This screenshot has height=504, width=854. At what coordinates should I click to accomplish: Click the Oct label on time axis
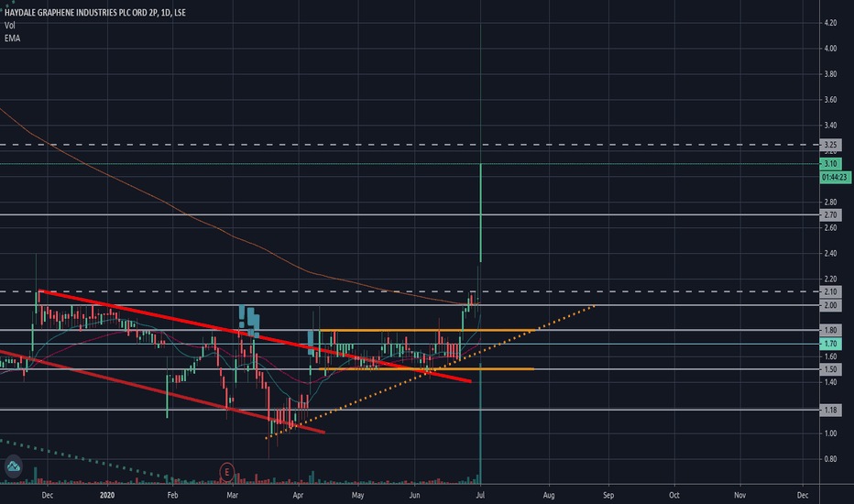[x=674, y=495]
